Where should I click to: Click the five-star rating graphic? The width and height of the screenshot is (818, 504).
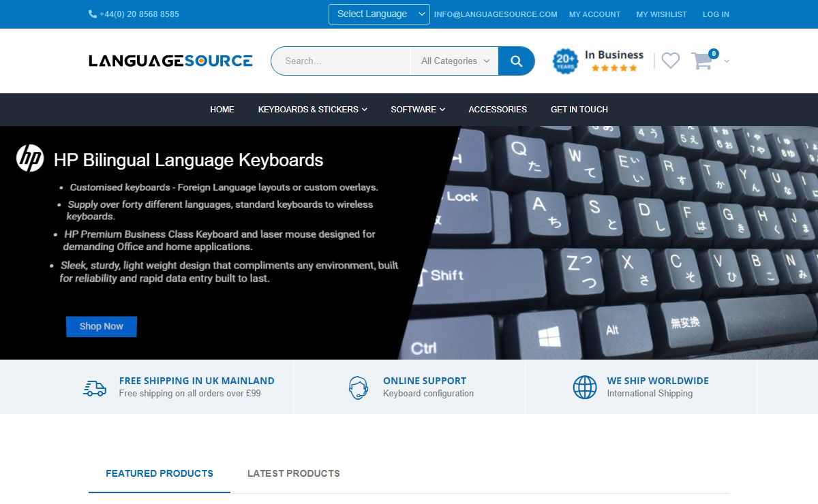(x=614, y=68)
